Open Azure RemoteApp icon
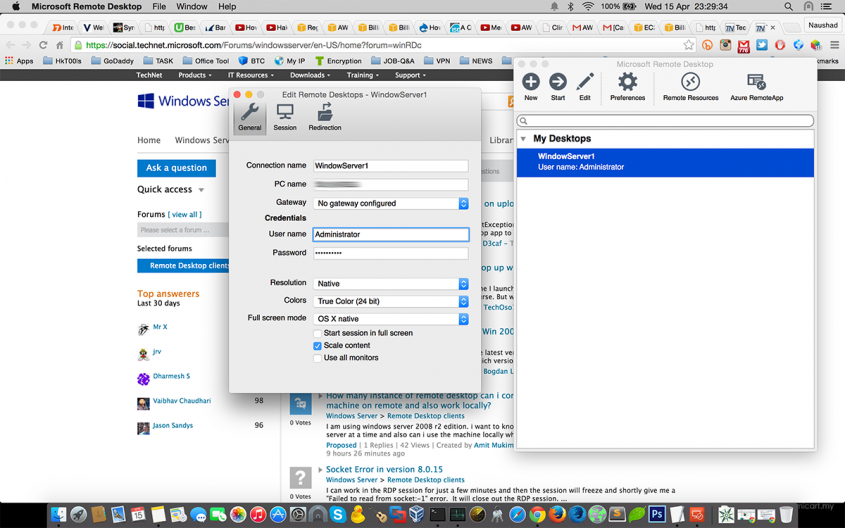 (x=756, y=82)
